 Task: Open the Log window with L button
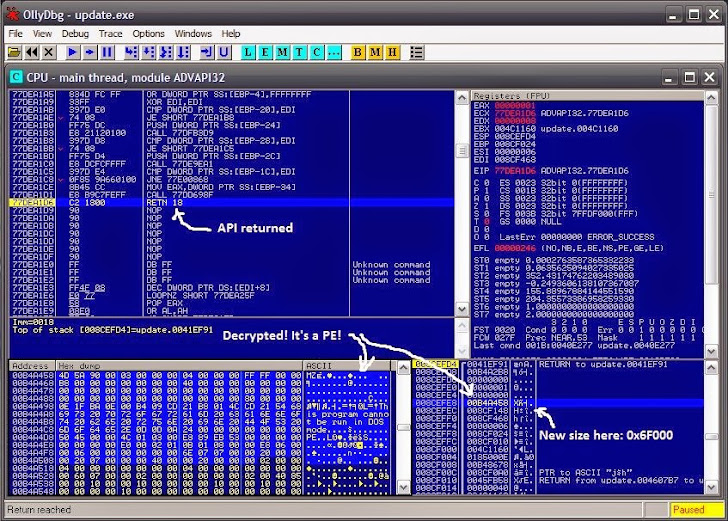pyautogui.click(x=249, y=52)
